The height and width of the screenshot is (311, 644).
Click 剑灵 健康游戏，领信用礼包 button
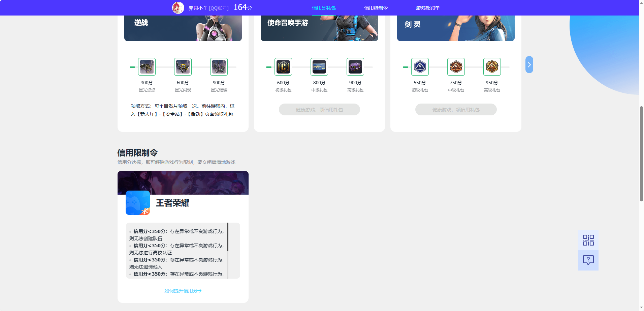pyautogui.click(x=456, y=110)
